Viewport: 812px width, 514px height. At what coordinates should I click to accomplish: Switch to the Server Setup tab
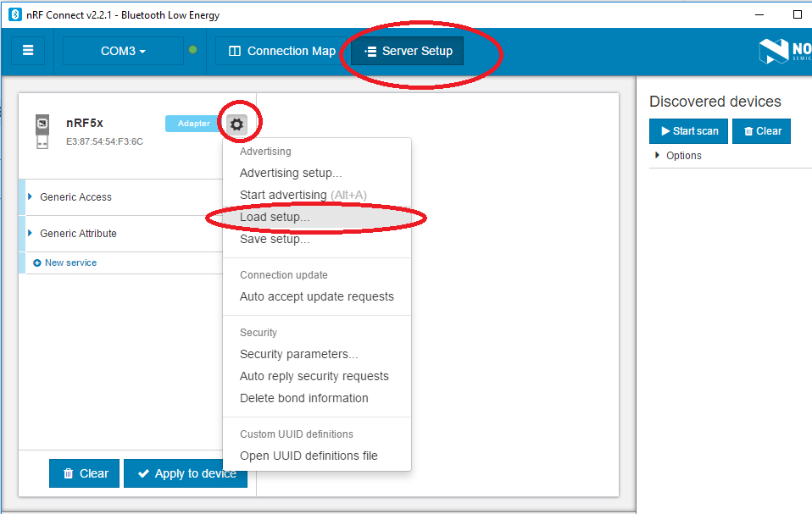pos(408,51)
